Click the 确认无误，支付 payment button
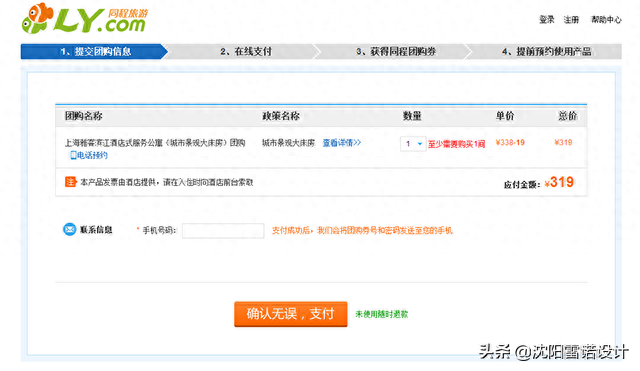Viewport: 640px width, 371px height. pos(291,314)
